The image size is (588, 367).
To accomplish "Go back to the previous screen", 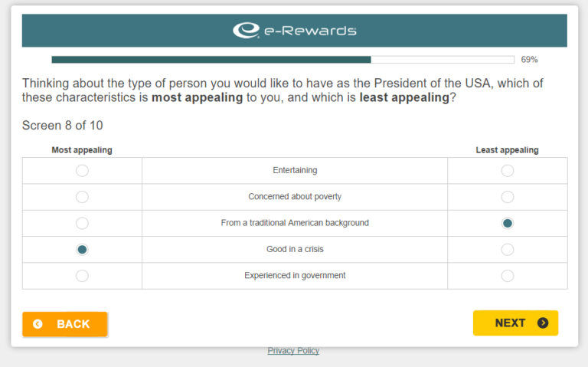I will click(64, 324).
